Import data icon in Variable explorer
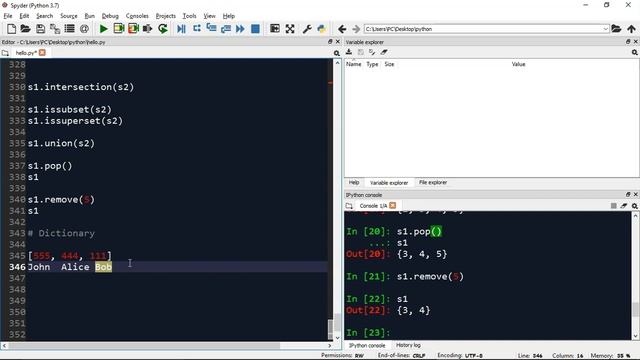The height and width of the screenshot is (360, 640). 349,52
